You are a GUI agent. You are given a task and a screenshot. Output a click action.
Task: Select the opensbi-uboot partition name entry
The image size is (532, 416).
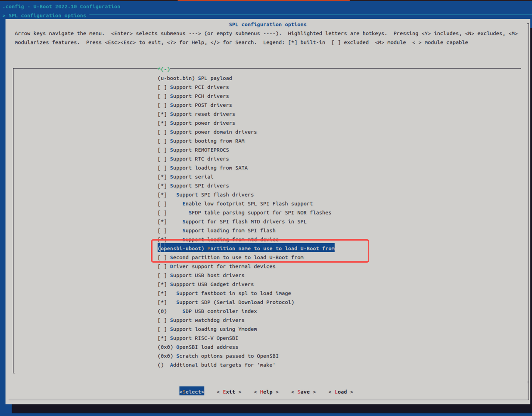(x=246, y=249)
